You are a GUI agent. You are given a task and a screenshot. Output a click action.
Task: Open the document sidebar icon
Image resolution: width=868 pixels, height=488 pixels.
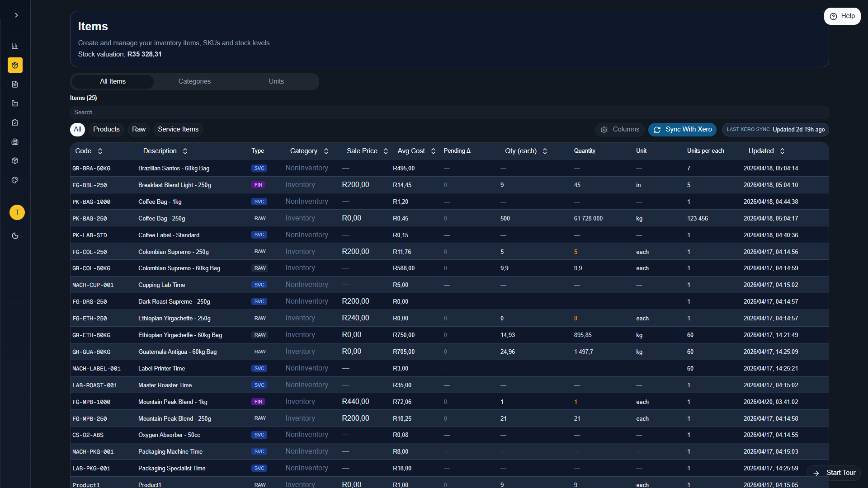point(15,84)
